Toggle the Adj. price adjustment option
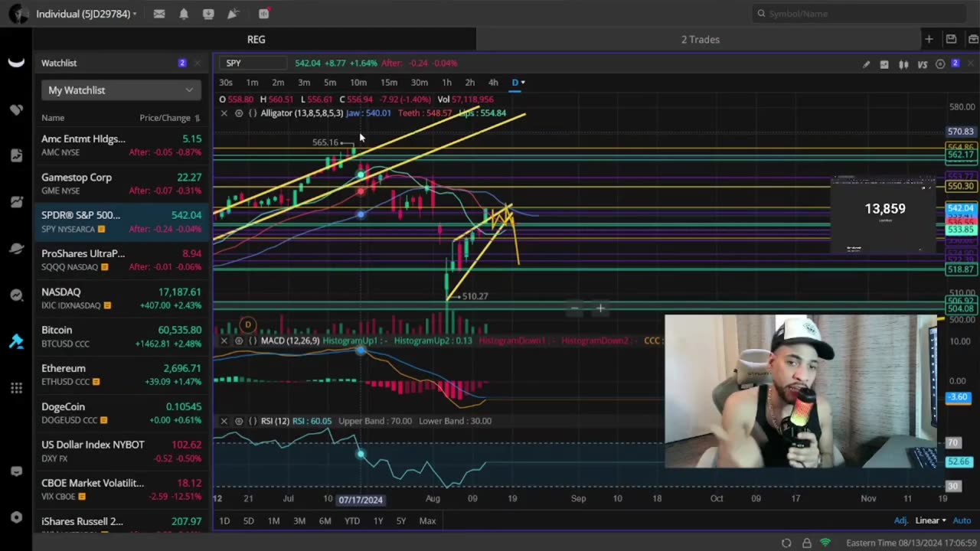980x551 pixels. [x=901, y=520]
